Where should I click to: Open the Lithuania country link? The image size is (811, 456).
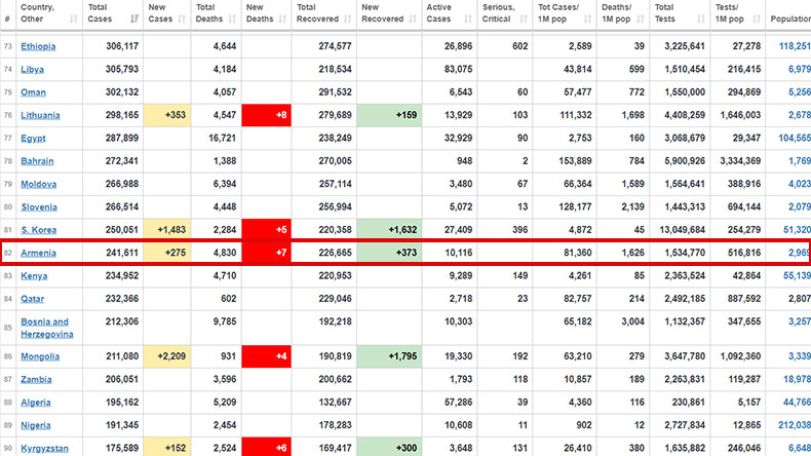[40, 115]
